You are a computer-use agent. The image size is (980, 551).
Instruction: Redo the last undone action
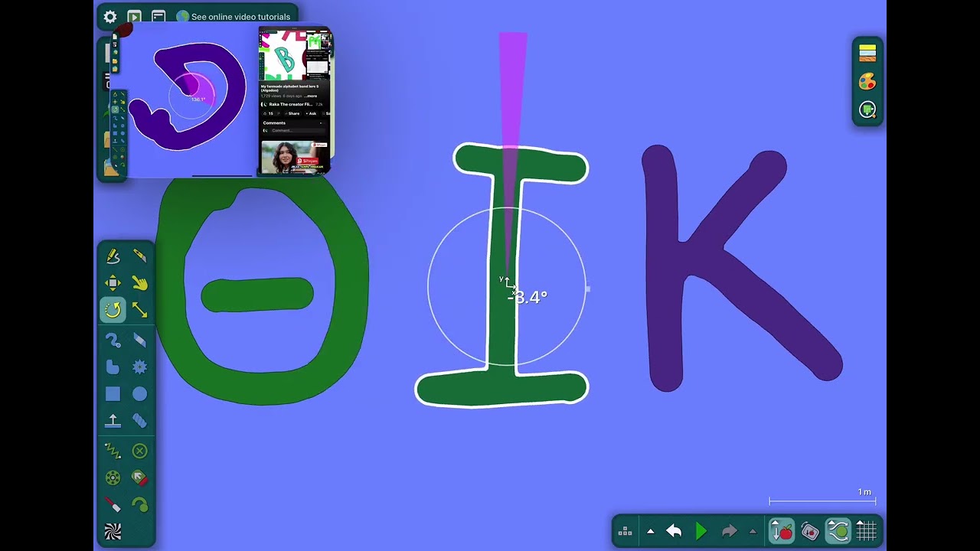(x=729, y=531)
